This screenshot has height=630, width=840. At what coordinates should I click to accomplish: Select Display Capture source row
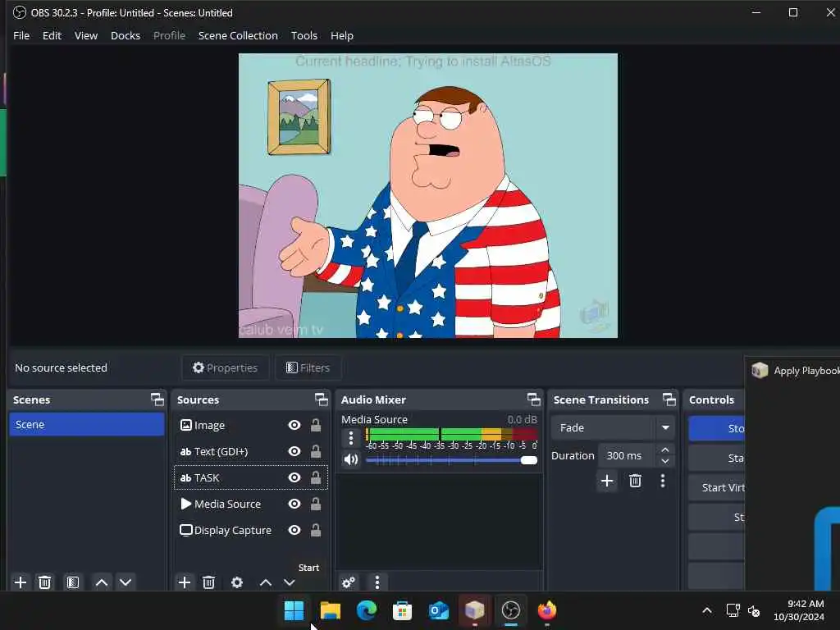pos(251,530)
